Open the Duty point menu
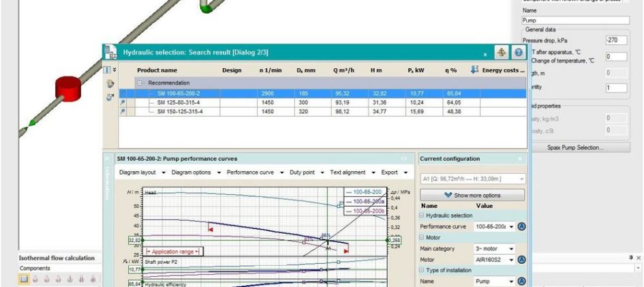The width and height of the screenshot is (644, 287). (x=320, y=172)
